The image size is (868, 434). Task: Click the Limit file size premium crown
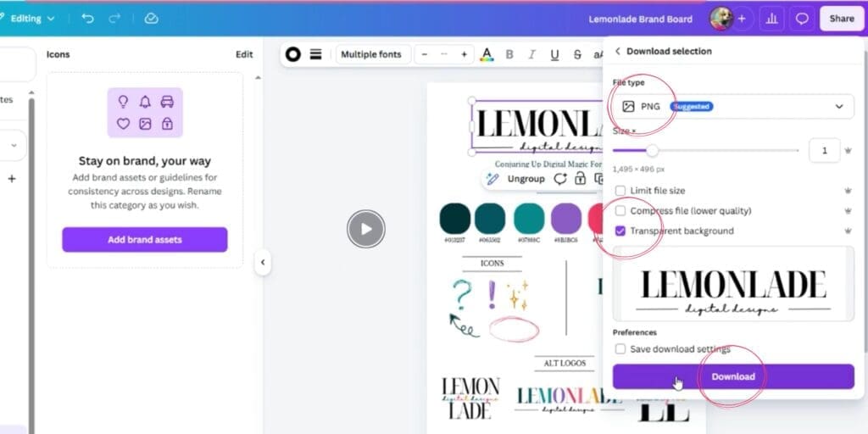[x=848, y=191]
